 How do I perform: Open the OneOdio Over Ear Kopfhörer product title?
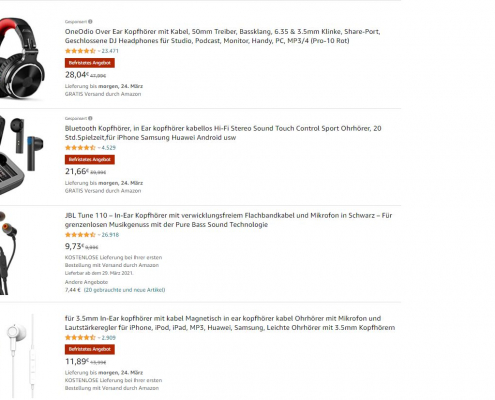point(222,36)
